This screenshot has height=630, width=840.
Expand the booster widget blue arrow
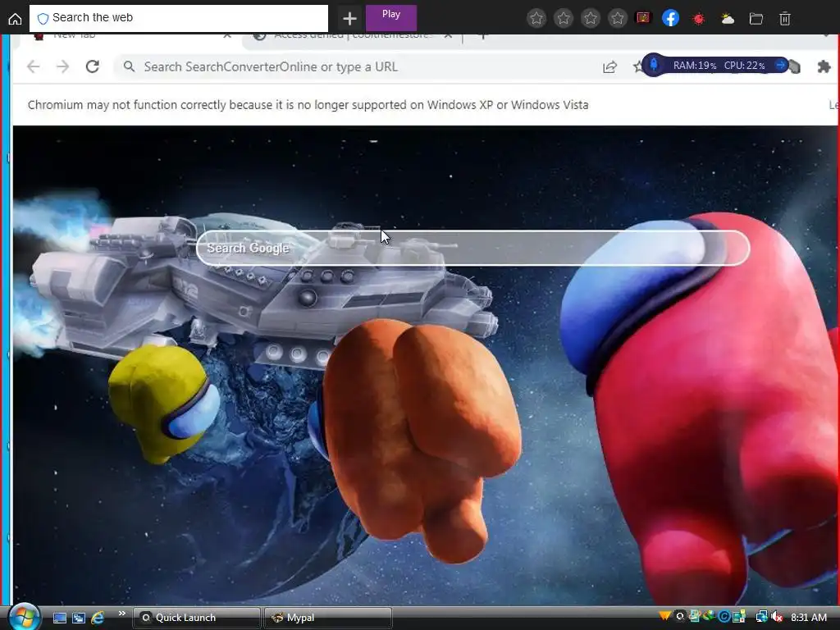pyautogui.click(x=781, y=66)
